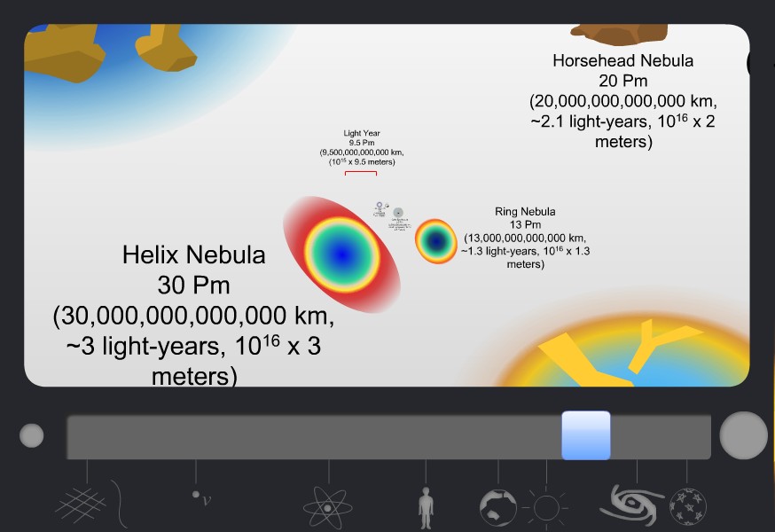Click the large zoom-in circle button

[x=743, y=435]
